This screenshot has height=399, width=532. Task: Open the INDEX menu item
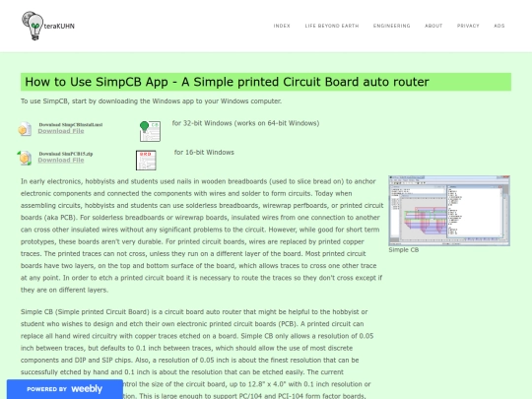click(282, 26)
